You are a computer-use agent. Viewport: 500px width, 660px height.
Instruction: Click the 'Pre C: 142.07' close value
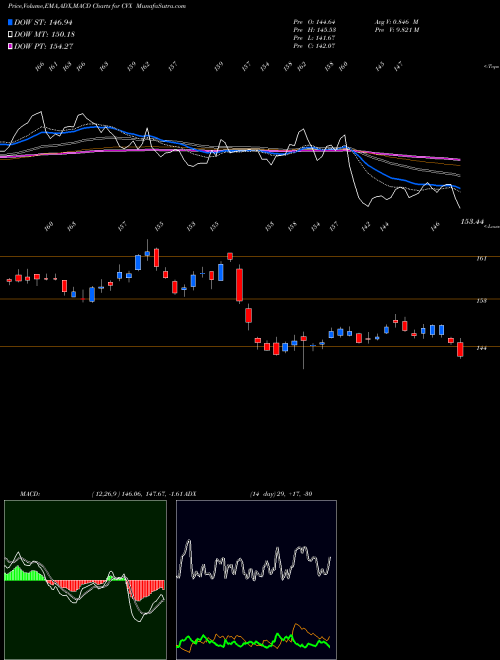tap(314, 46)
